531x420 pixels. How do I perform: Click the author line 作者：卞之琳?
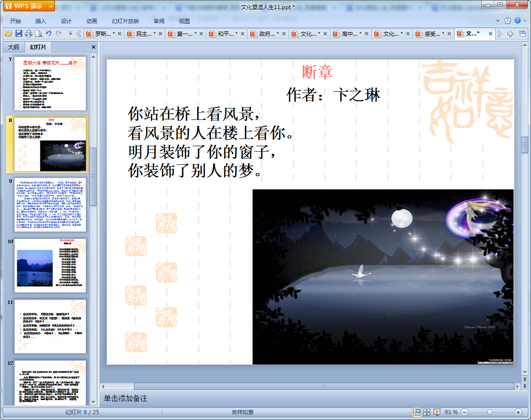click(333, 94)
